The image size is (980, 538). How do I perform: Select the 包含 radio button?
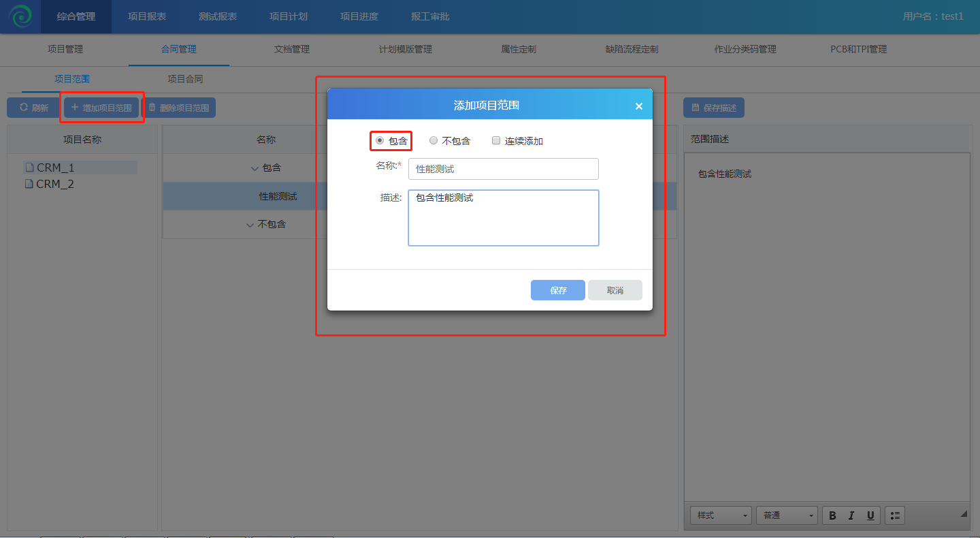click(x=380, y=141)
